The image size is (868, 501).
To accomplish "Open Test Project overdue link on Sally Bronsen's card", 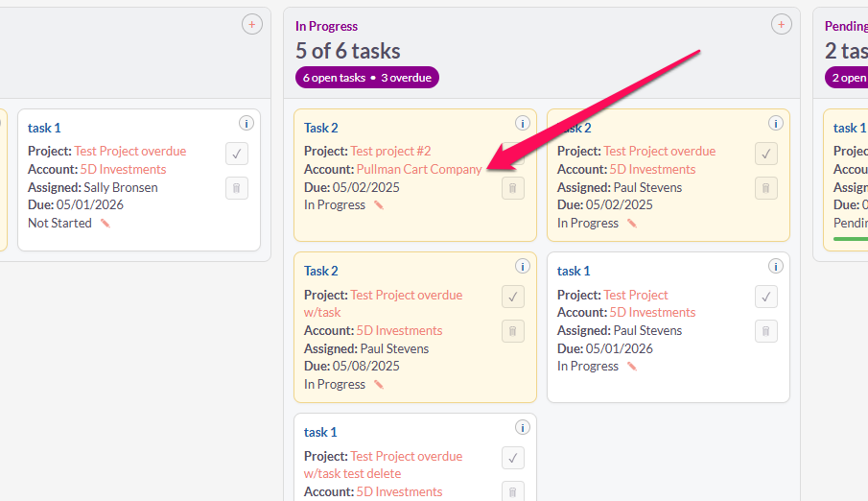I will pyautogui.click(x=130, y=151).
